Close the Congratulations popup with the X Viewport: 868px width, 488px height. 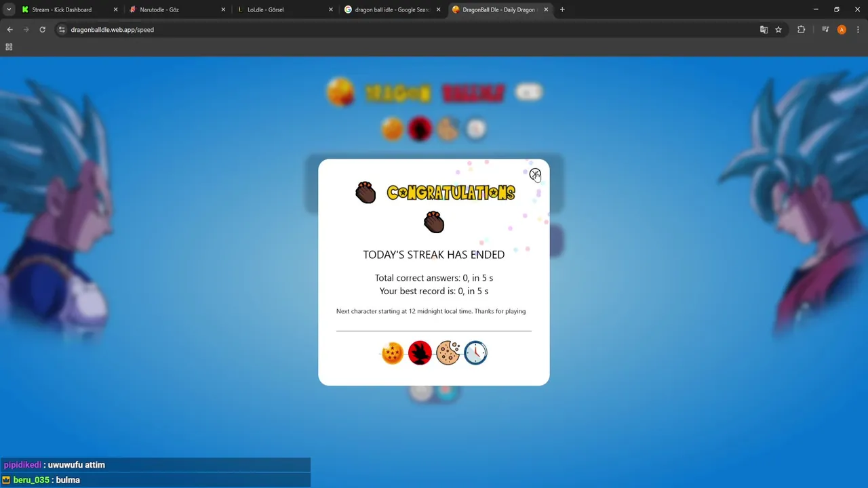535,175
